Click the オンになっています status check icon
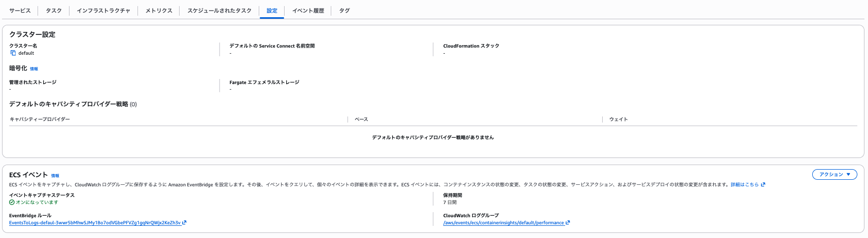Viewport: 868px width, 238px height. pyautogui.click(x=12, y=203)
